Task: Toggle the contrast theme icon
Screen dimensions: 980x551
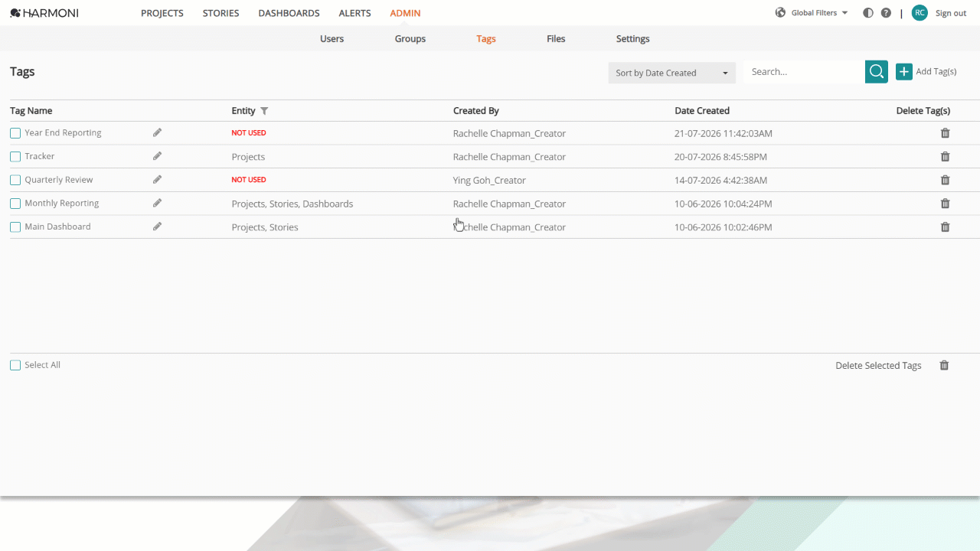Action: pyautogui.click(x=867, y=13)
